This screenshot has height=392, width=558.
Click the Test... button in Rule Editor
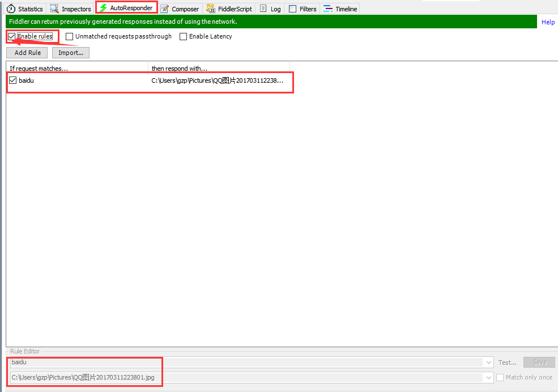click(x=507, y=363)
